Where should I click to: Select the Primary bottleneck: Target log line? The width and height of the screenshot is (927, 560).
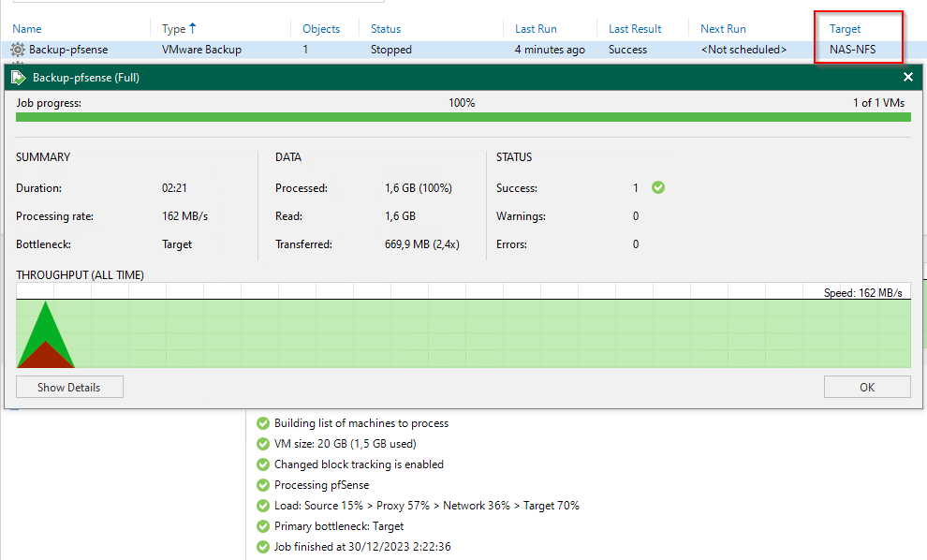pyautogui.click(x=339, y=526)
